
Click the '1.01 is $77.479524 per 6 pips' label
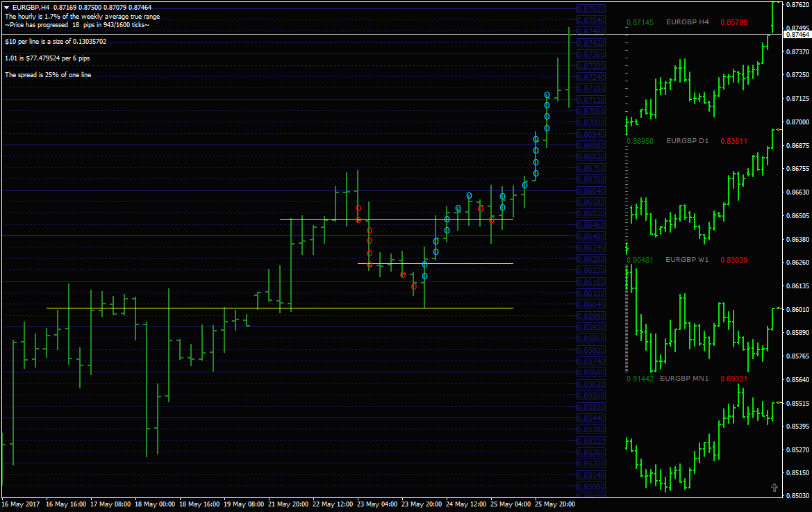coord(47,58)
